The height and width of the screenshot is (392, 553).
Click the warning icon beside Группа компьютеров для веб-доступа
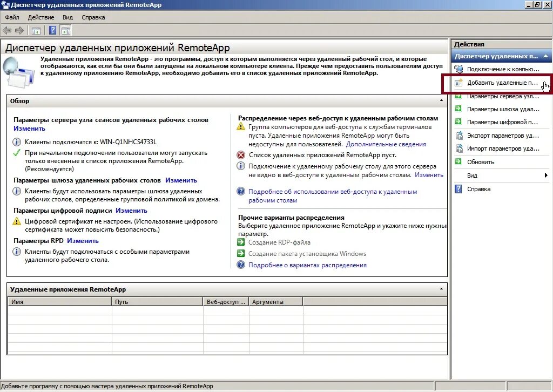pos(241,126)
